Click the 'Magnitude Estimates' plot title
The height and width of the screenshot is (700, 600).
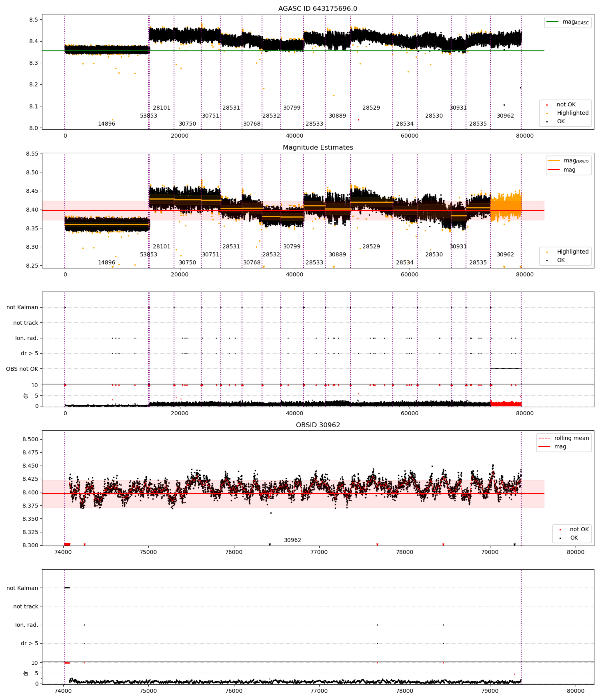click(x=318, y=148)
